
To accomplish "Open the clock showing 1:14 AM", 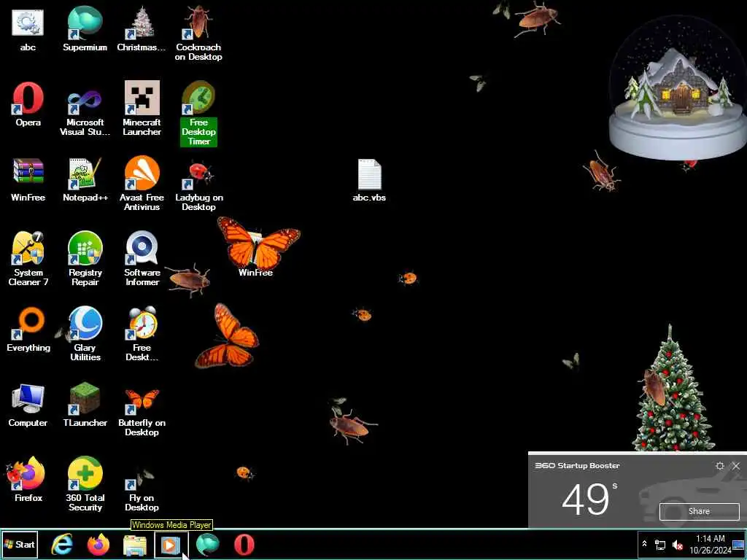I will tap(710, 544).
